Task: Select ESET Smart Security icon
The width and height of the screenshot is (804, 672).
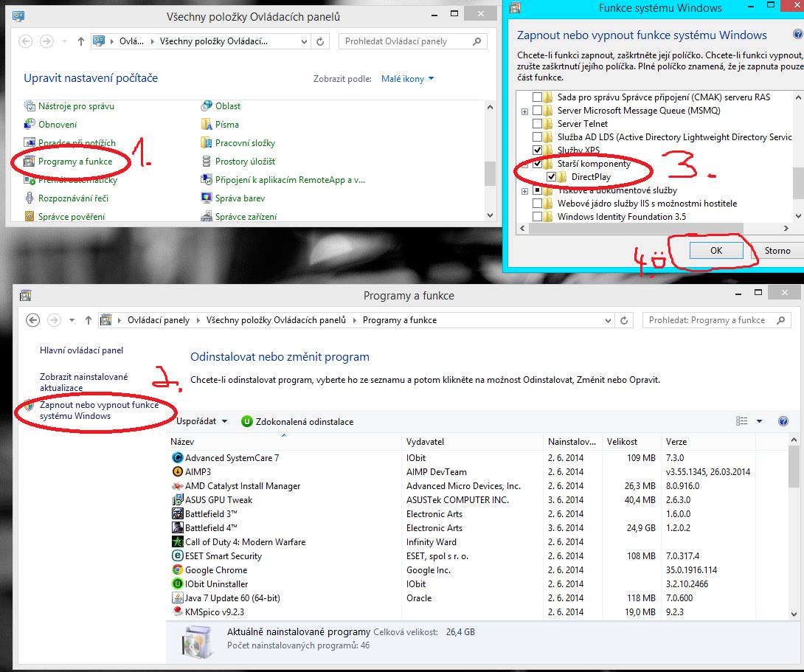Action: [x=178, y=555]
